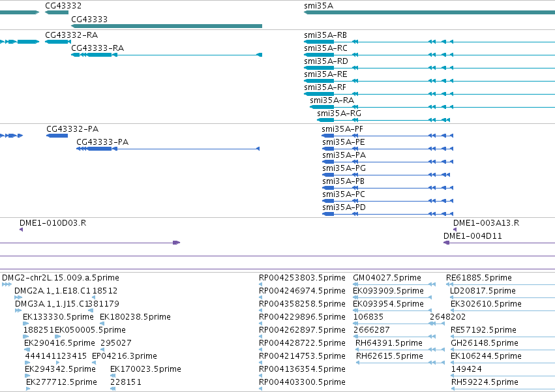Image resolution: width=555 pixels, height=392 pixels.
Task: Select the EK093954.5prime EST label
Action: tap(388, 304)
